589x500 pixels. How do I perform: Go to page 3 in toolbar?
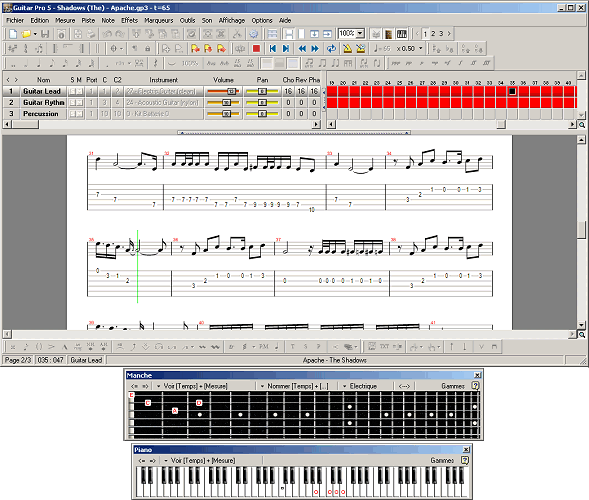click(x=441, y=34)
